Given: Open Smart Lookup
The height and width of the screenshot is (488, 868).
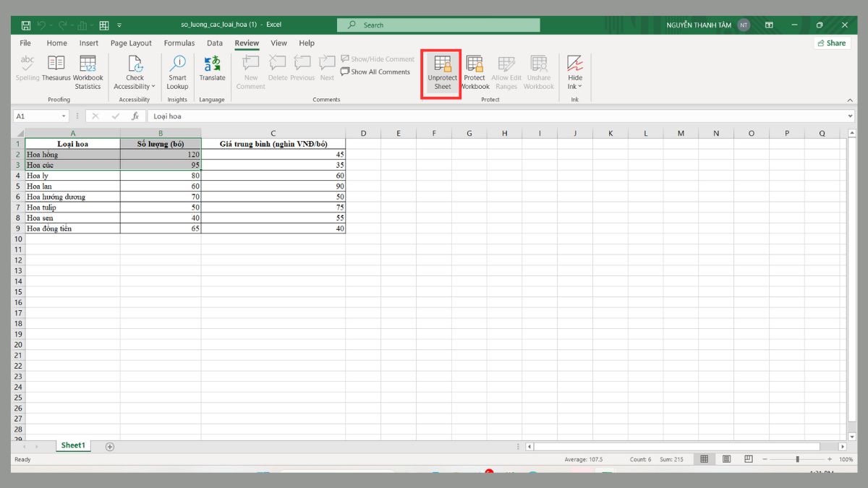Looking at the screenshot, I should pos(177,69).
